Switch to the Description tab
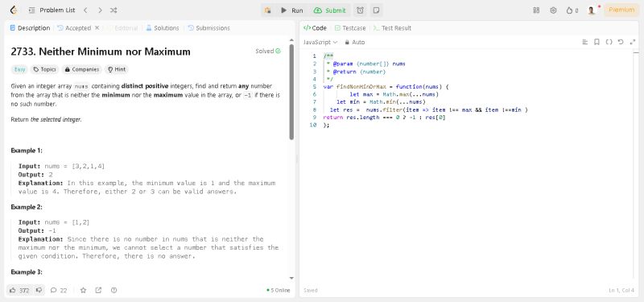This screenshot has width=644, height=302. [x=30, y=28]
